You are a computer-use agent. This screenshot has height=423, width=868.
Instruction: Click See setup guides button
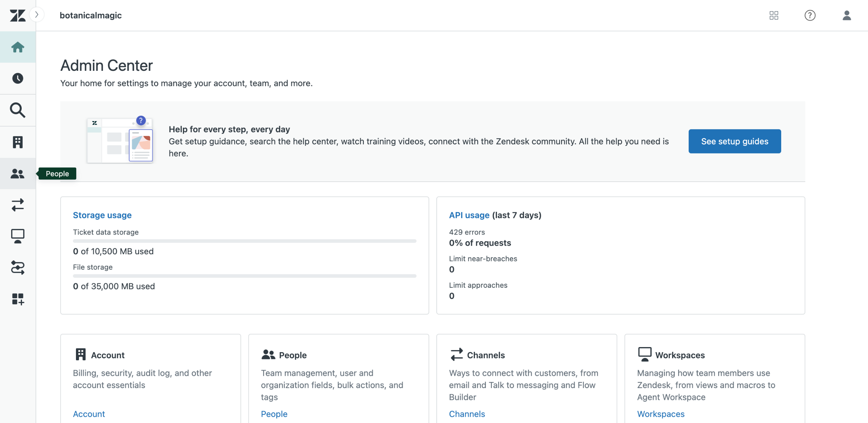click(735, 141)
